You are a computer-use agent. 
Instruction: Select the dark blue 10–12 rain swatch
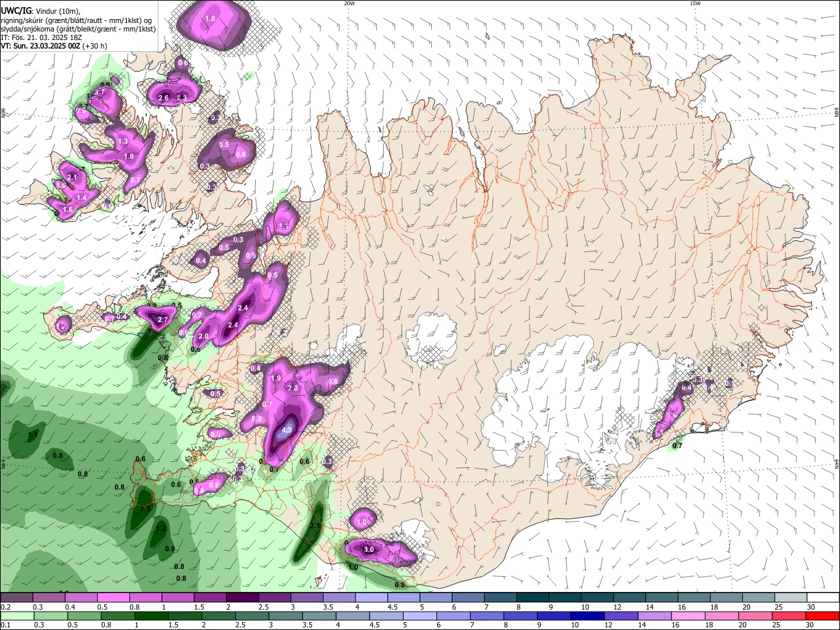587,616
